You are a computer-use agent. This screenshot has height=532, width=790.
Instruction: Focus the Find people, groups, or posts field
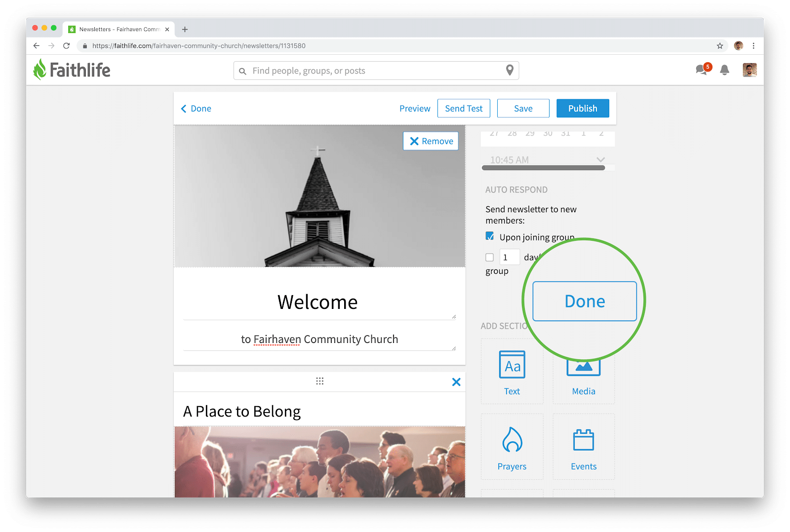(376, 71)
